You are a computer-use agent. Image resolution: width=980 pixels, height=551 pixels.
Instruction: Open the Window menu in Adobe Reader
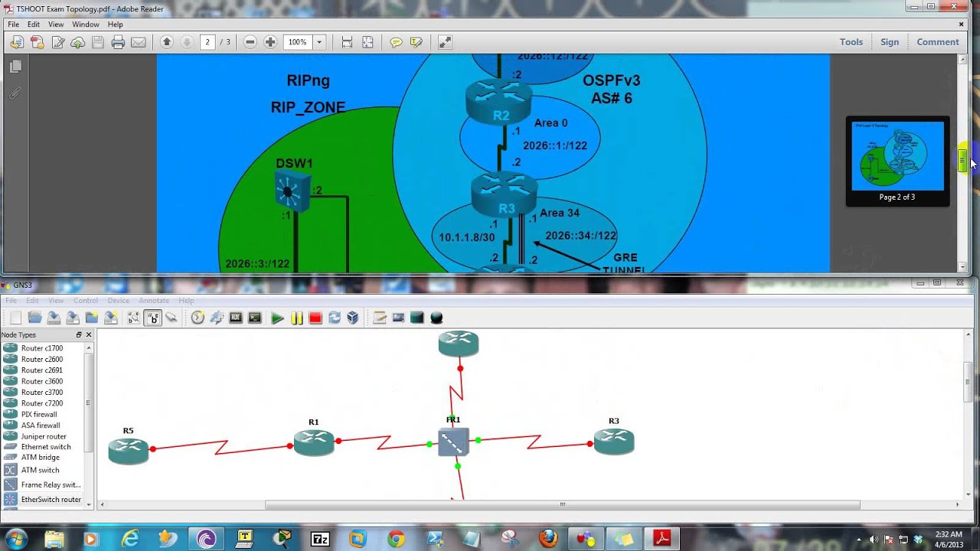pos(86,24)
